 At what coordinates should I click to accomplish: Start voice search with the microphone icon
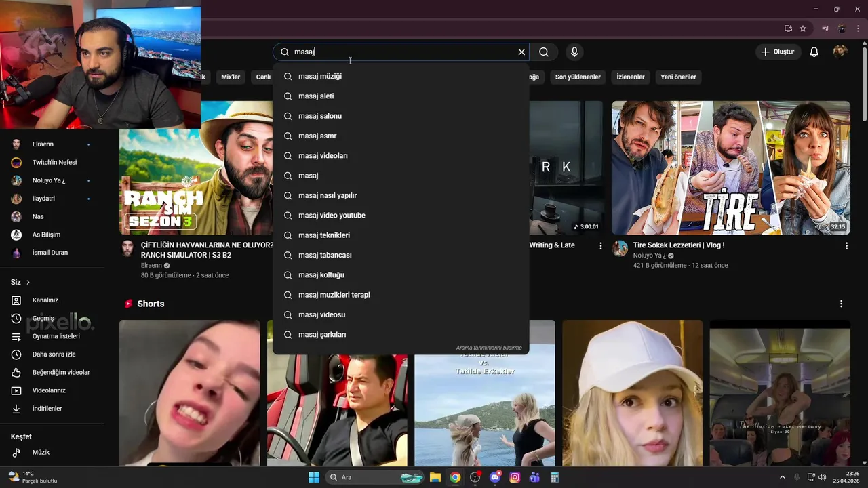click(574, 52)
